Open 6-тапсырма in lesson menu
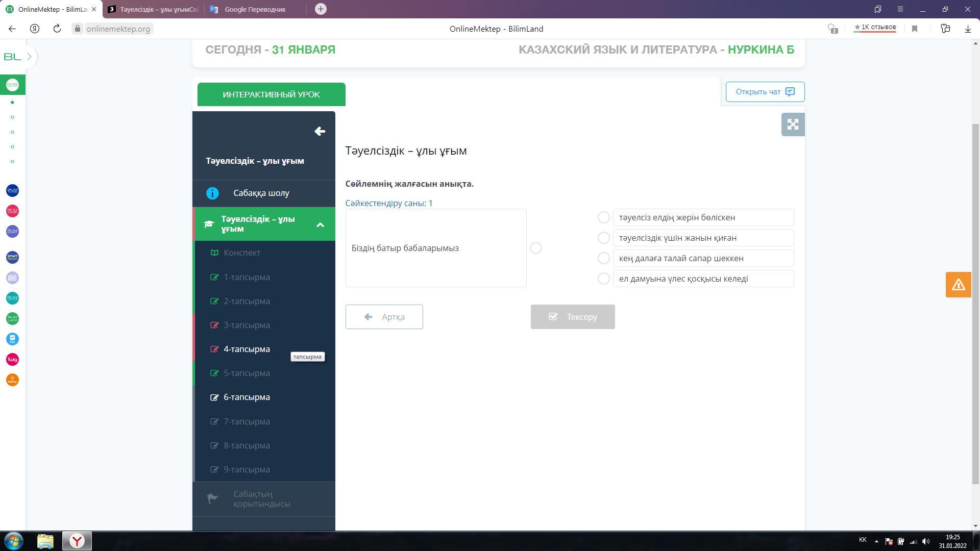980x551 pixels. point(247,397)
